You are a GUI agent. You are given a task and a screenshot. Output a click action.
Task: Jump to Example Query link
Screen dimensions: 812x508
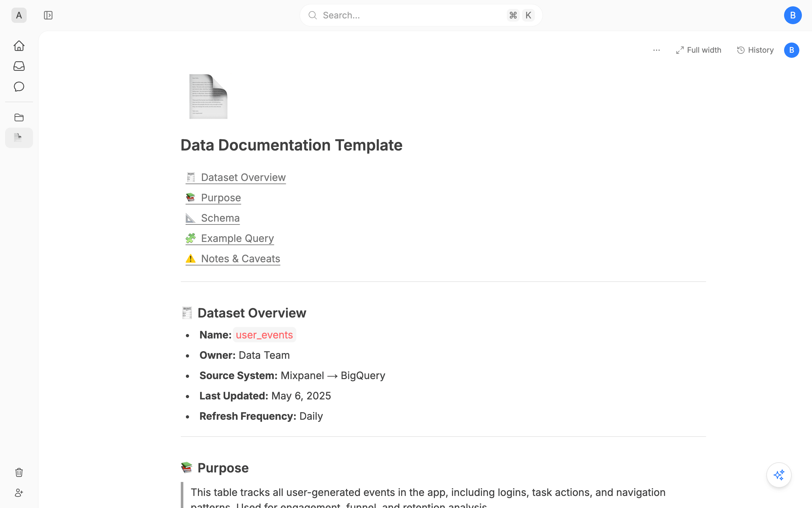coord(230,238)
